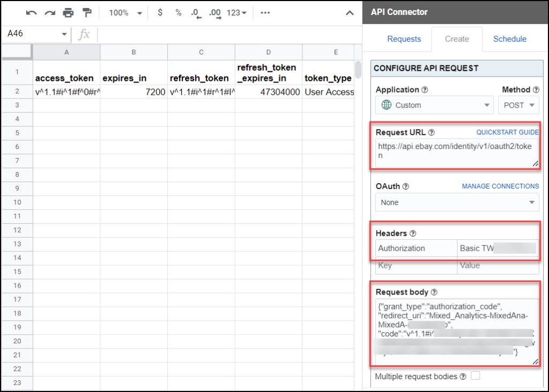549x392 pixels.
Task: Open help icon next to Headers
Action: [x=413, y=233]
